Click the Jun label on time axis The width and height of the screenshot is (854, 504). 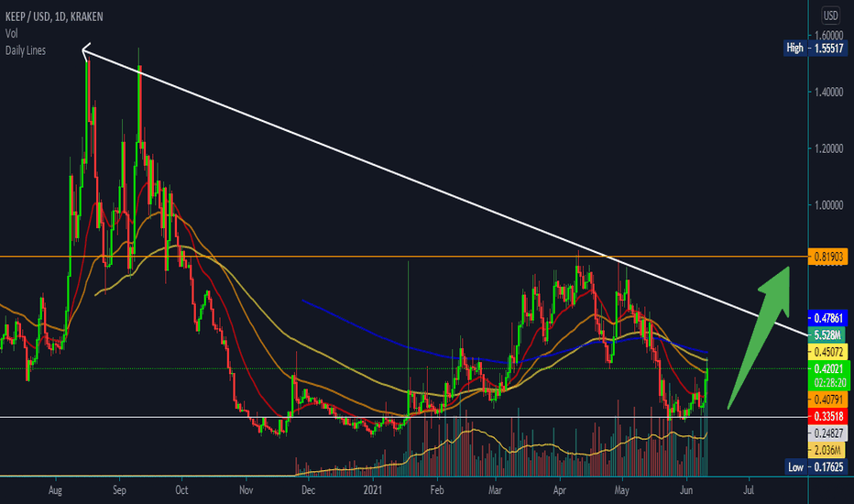(x=686, y=490)
